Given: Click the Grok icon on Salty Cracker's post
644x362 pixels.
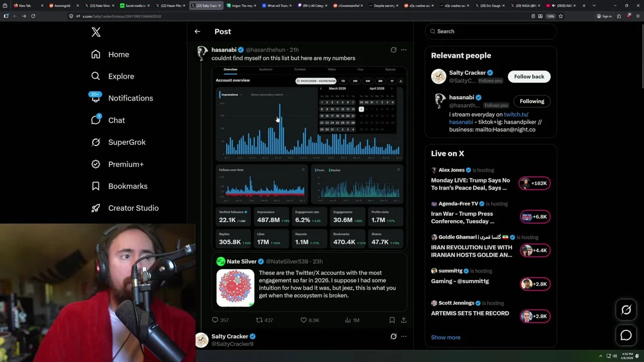Looking at the screenshot, I should click(393, 336).
